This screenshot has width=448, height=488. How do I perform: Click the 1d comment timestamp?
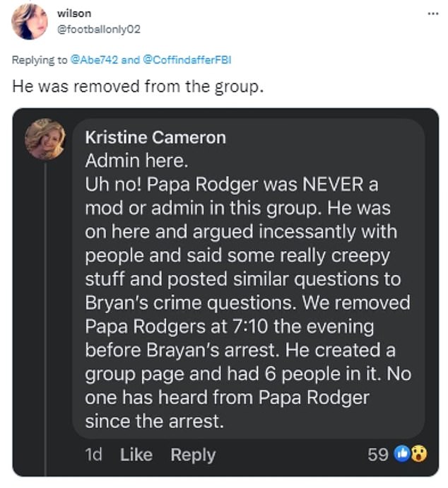coord(93,455)
